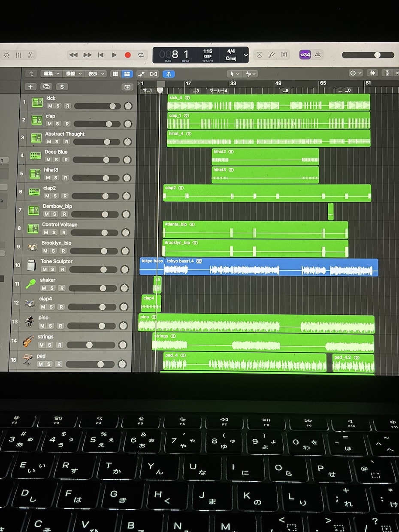Image resolution: width=399 pixels, height=532 pixels.
Task: Open the pointer tool dropdown
Action: (234, 74)
